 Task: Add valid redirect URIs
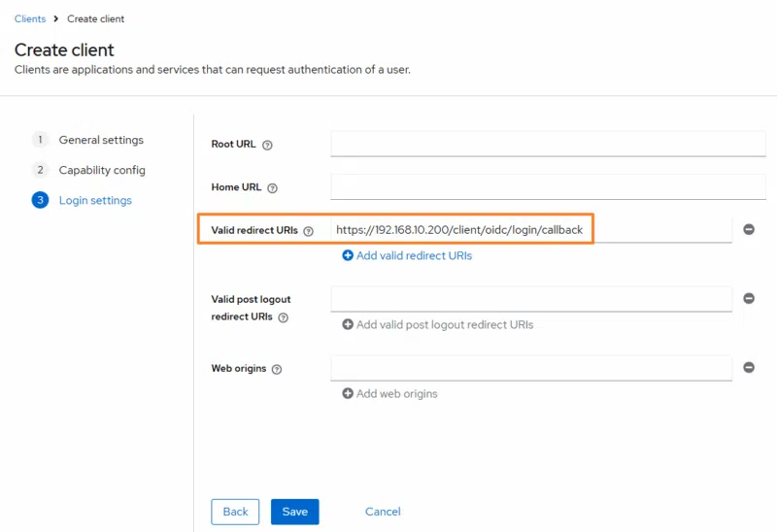click(407, 255)
